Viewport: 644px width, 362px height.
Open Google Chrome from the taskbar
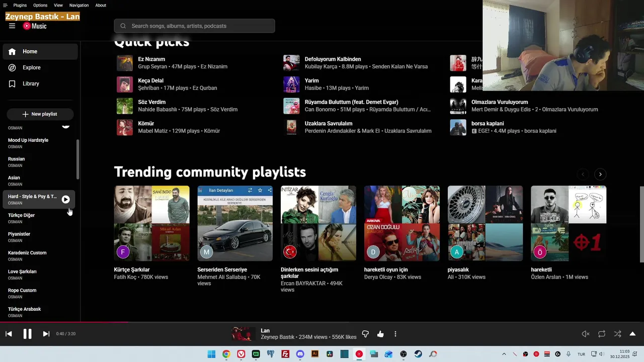pos(226,354)
